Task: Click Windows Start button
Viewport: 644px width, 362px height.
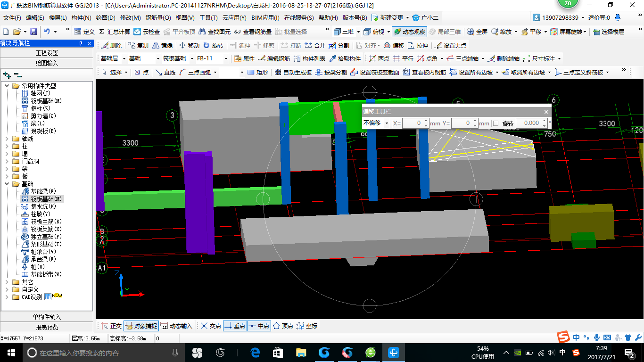Action: coord(11,352)
